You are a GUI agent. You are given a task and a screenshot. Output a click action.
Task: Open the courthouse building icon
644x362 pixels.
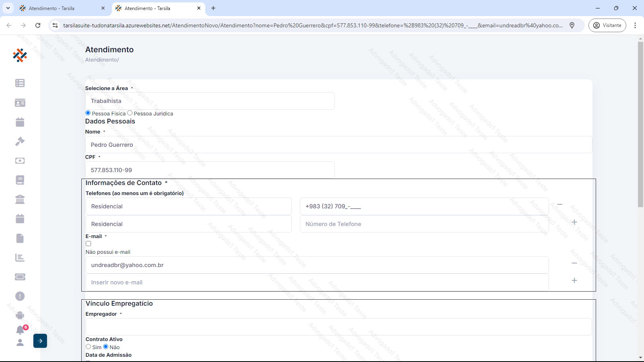(x=20, y=199)
